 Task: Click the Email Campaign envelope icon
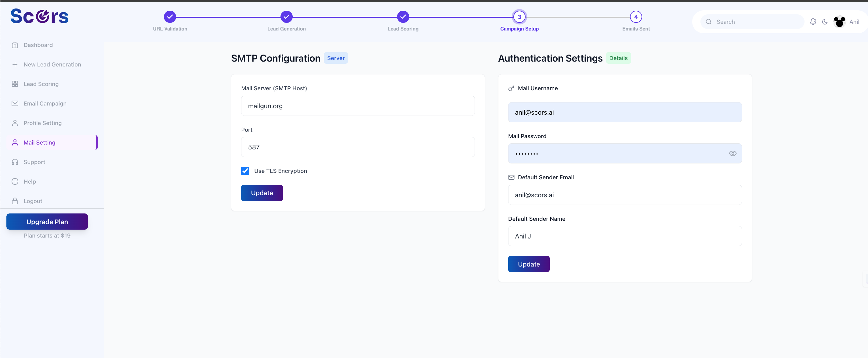[15, 103]
